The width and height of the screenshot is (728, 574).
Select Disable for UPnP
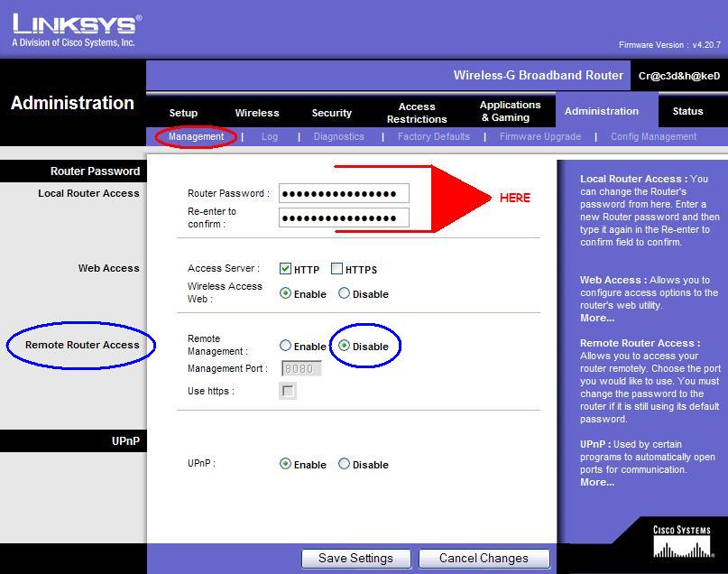point(344,464)
